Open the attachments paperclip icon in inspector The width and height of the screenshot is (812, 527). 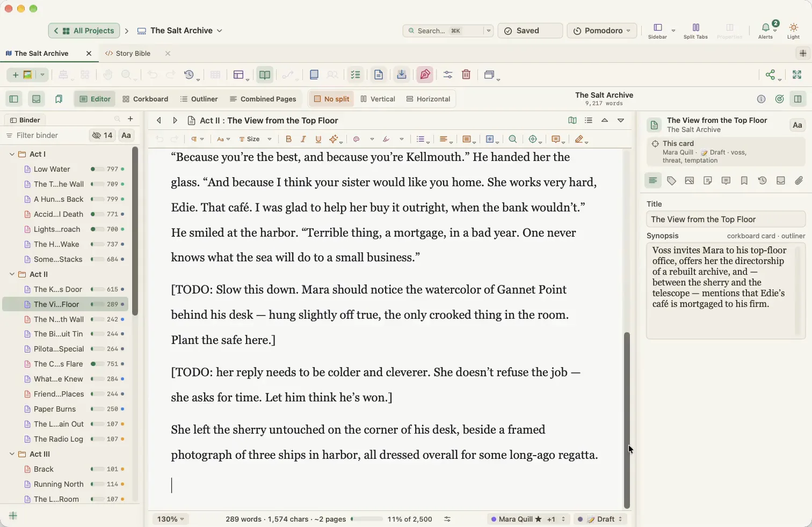point(799,181)
